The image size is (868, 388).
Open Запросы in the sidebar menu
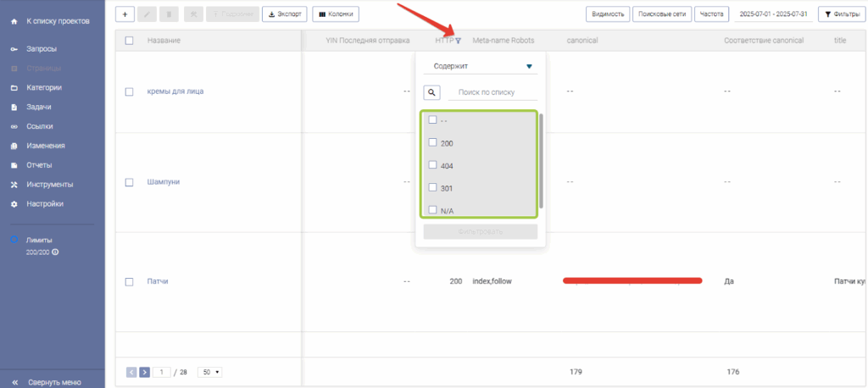[x=41, y=49]
